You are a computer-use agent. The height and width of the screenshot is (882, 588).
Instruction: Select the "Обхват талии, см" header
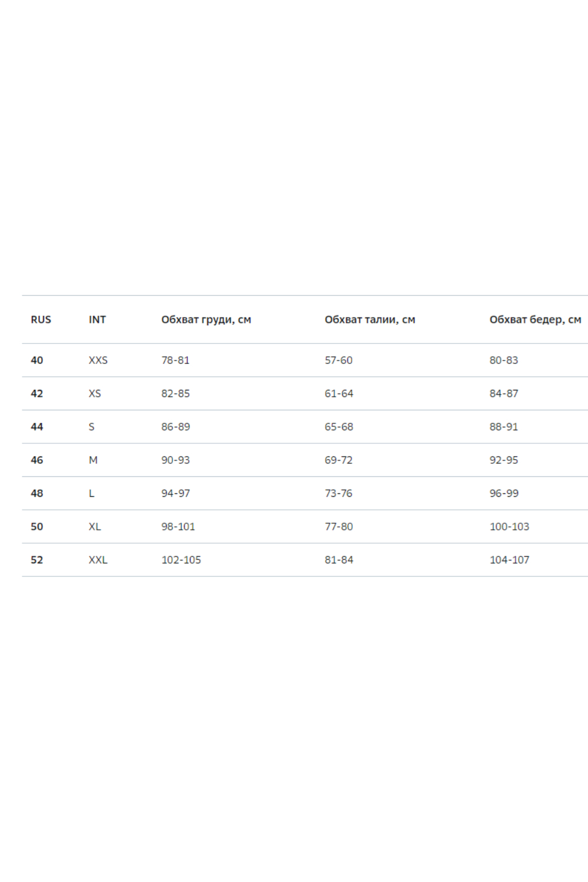pos(370,320)
